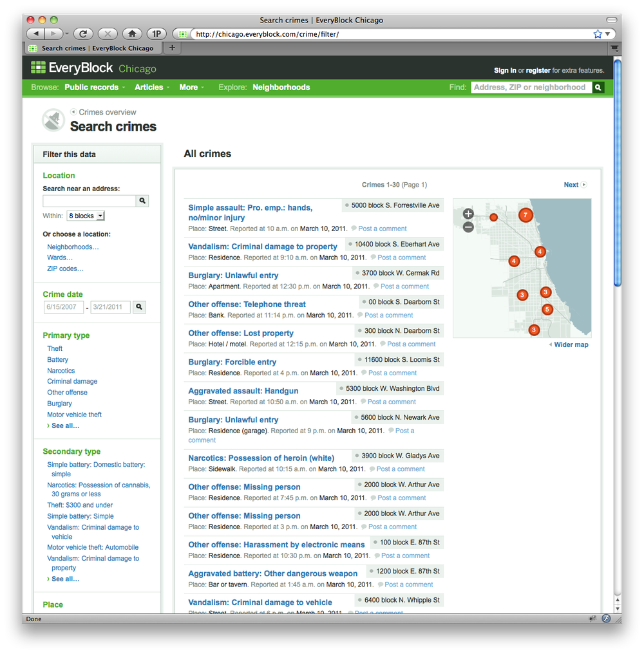Click the crime start date field 6/15/2007
The image size is (644, 654).
point(64,307)
